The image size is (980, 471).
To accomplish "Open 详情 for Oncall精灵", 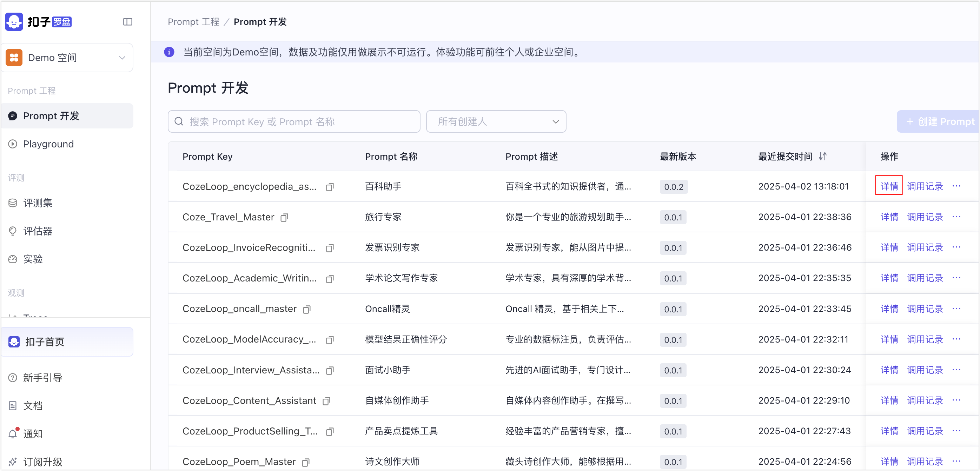I will pos(889,309).
